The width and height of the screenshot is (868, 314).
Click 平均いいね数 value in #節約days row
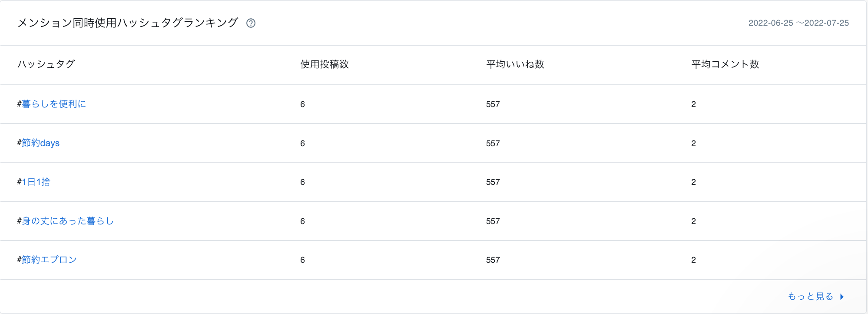pyautogui.click(x=493, y=144)
